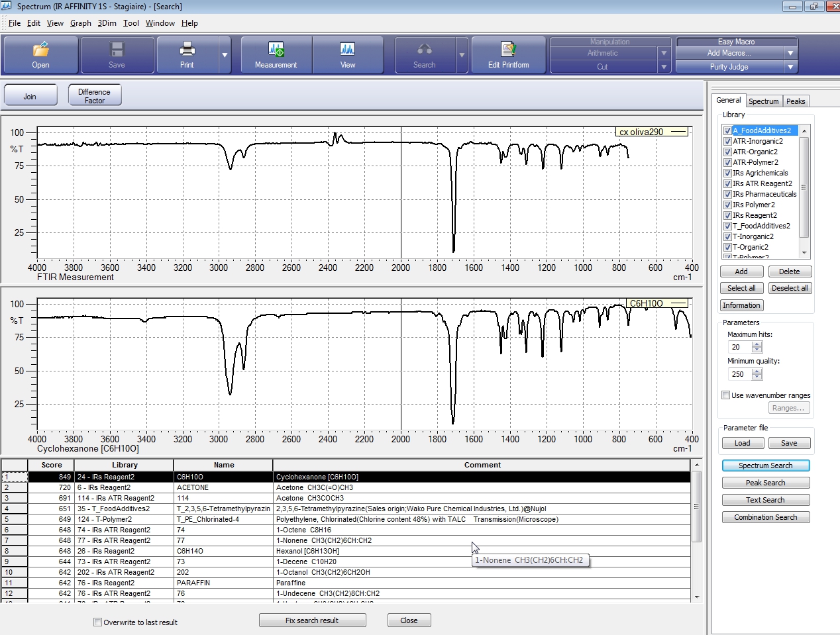Enable the ATR-Organic2 library checkbox
Viewport: 840px width, 635px height.
(x=727, y=152)
